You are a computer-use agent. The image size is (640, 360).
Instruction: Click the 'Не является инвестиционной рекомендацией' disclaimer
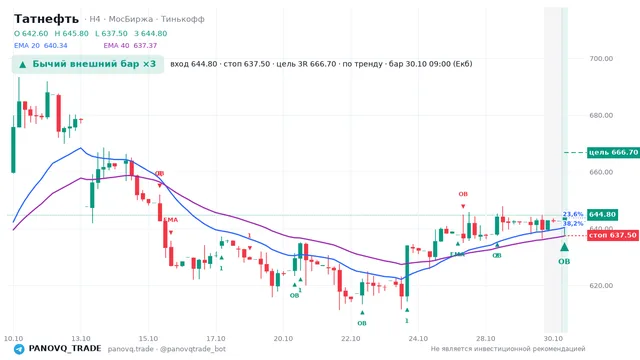click(x=508, y=349)
